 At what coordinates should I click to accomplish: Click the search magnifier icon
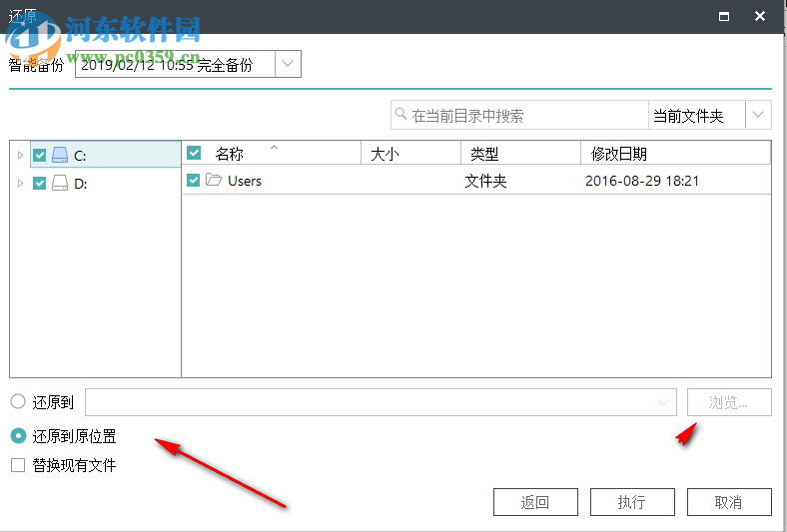(x=400, y=114)
